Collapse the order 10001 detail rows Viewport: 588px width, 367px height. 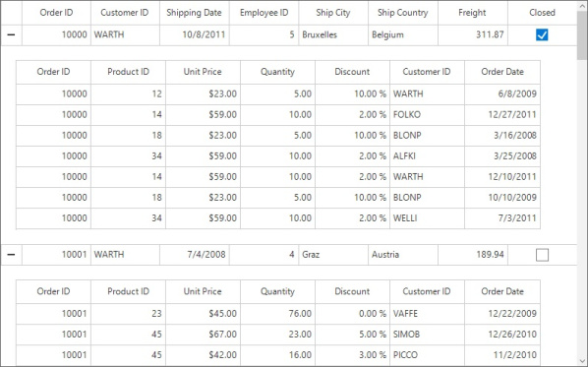(x=11, y=255)
